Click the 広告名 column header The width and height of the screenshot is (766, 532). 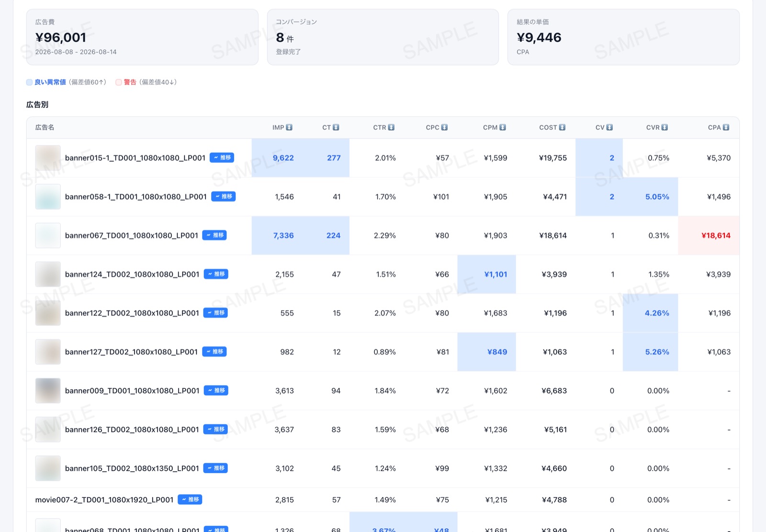click(45, 127)
